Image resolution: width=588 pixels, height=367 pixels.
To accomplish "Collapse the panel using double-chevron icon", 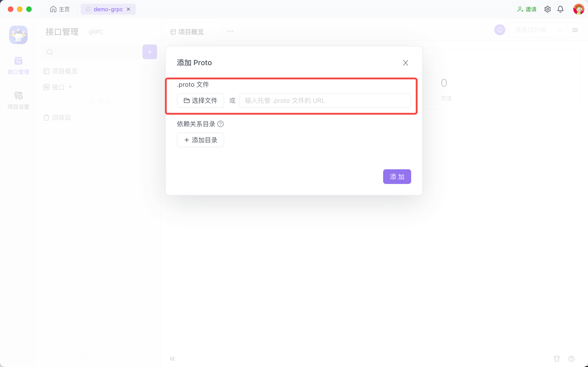I will coord(172,359).
